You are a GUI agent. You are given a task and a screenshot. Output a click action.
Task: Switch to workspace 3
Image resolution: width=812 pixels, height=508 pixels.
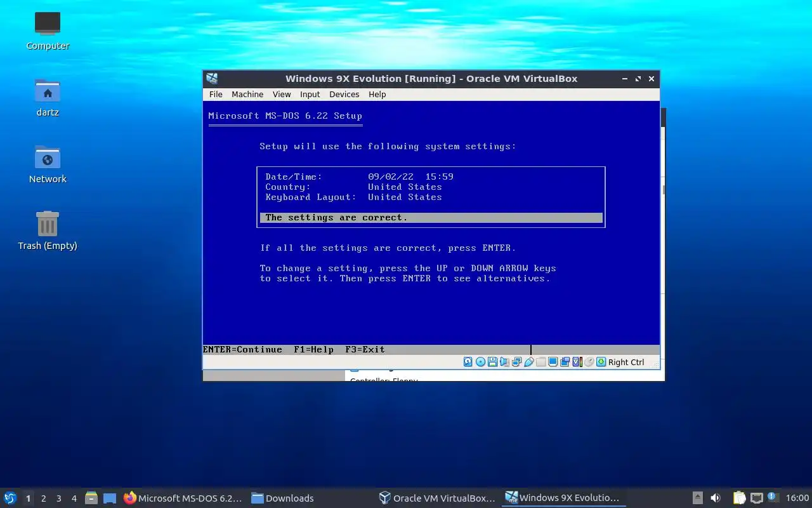click(x=58, y=498)
